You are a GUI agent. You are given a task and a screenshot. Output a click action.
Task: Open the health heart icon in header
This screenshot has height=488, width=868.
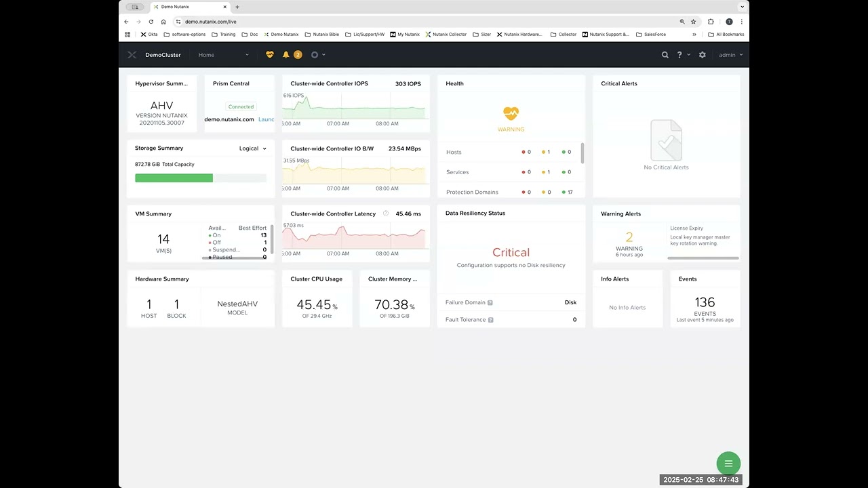click(x=270, y=55)
